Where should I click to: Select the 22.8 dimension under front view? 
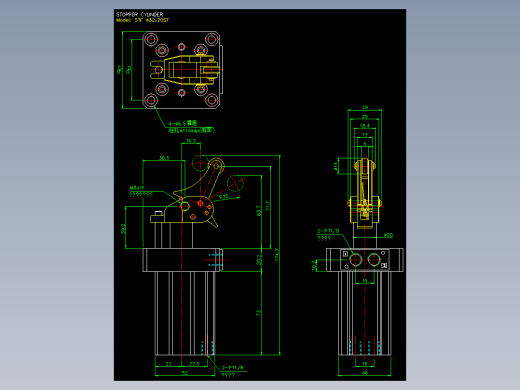194,364
